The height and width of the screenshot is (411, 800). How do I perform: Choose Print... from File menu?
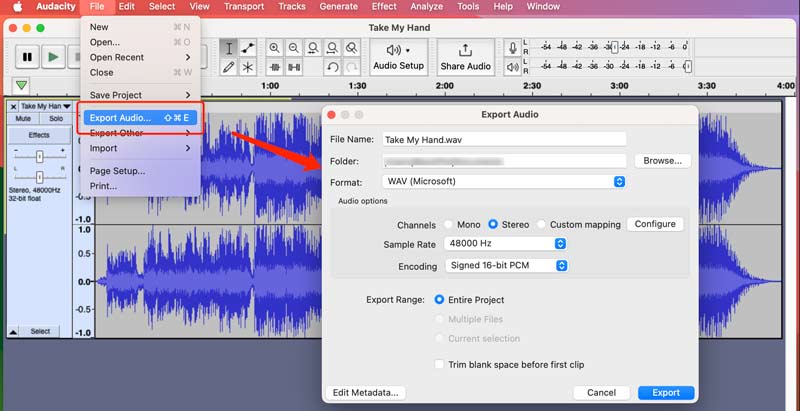(x=140, y=186)
